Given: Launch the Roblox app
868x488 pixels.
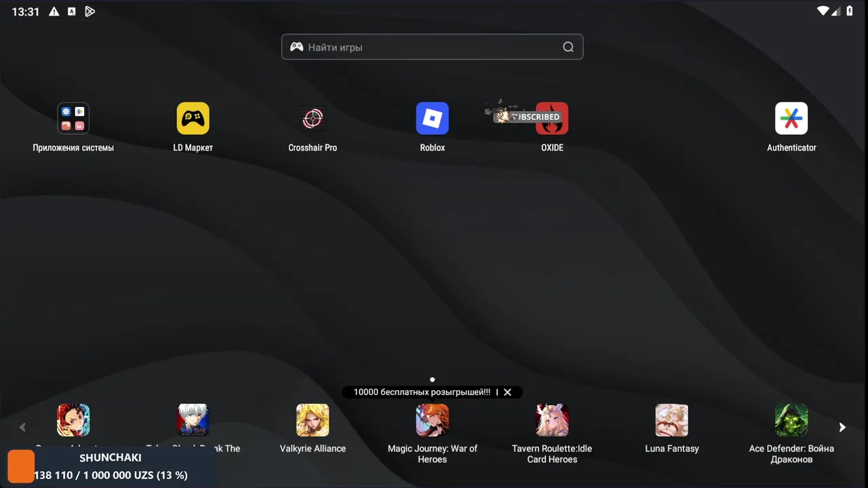Looking at the screenshot, I should point(433,119).
